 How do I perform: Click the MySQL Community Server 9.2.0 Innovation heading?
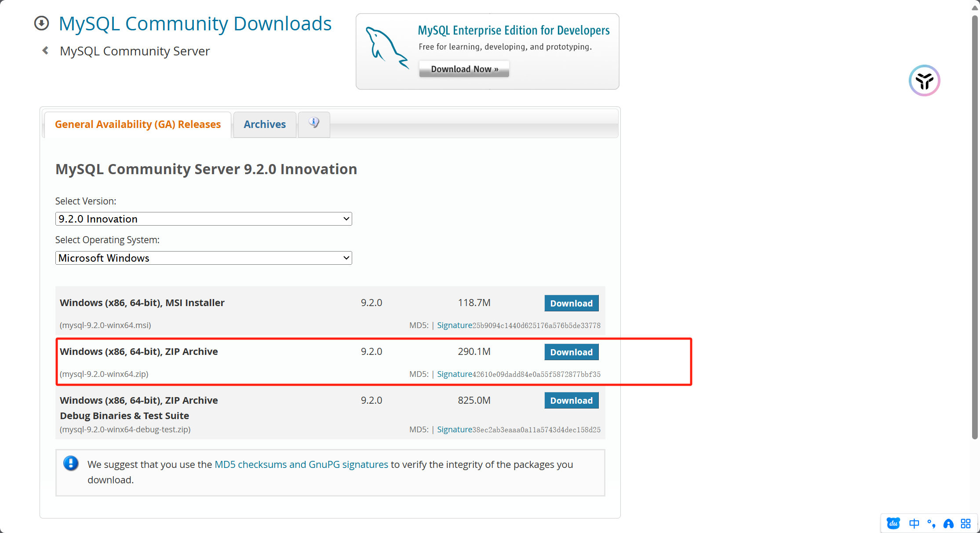pyautogui.click(x=206, y=169)
